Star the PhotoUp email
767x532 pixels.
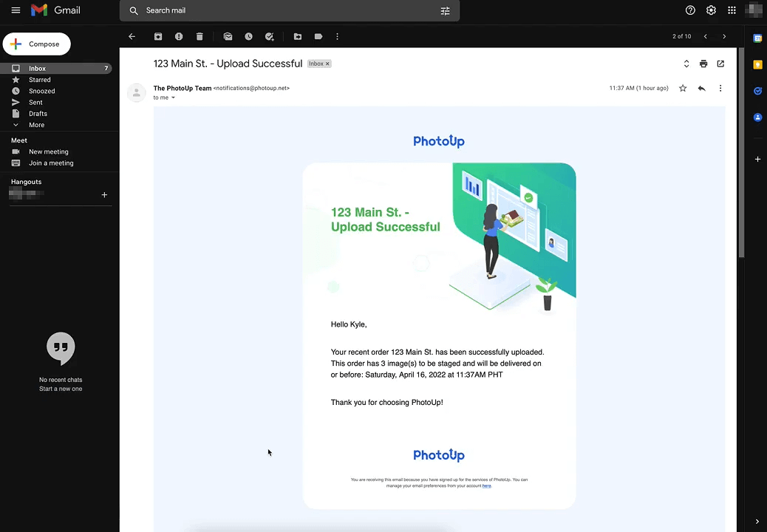click(683, 89)
